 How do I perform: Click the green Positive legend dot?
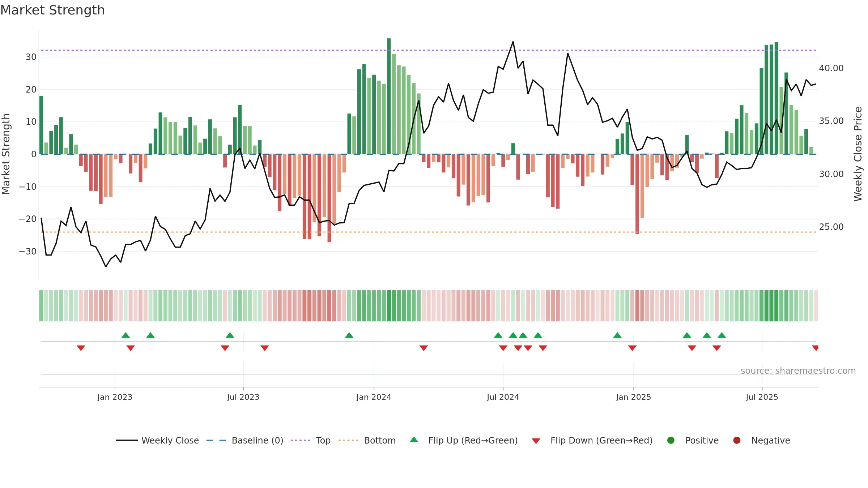pyautogui.click(x=671, y=440)
